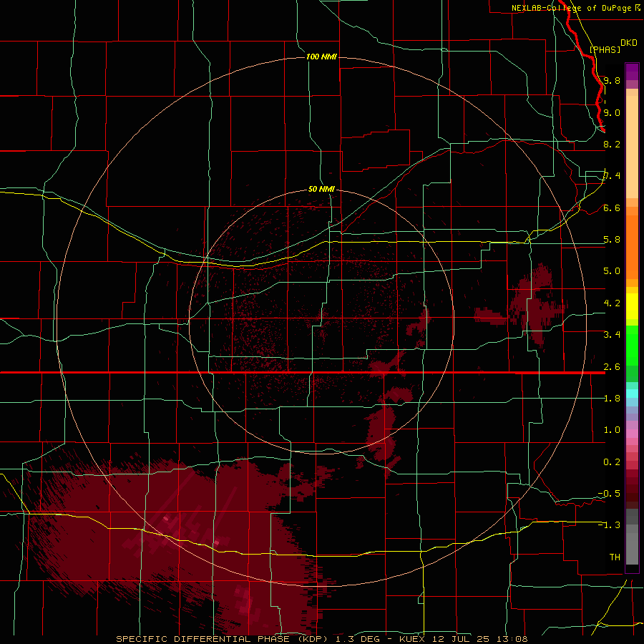
Task: Select the 8.2 legend value
Action: pyautogui.click(x=612, y=144)
